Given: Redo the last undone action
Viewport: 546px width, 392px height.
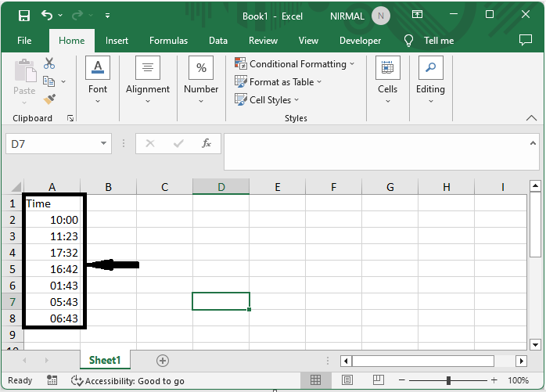Looking at the screenshot, I should tap(77, 15).
